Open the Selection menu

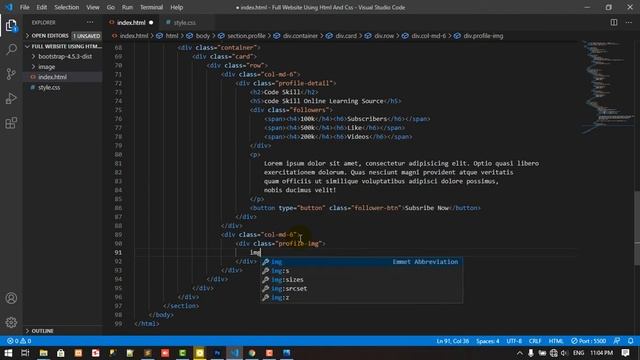(67, 7)
